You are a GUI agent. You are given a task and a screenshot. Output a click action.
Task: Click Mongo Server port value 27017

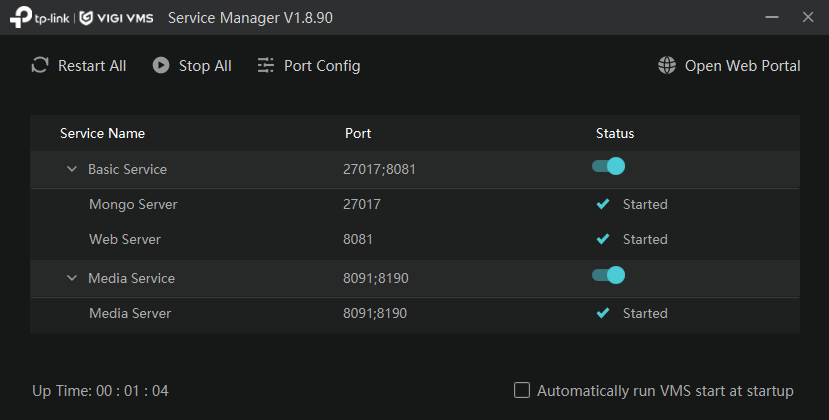(362, 204)
